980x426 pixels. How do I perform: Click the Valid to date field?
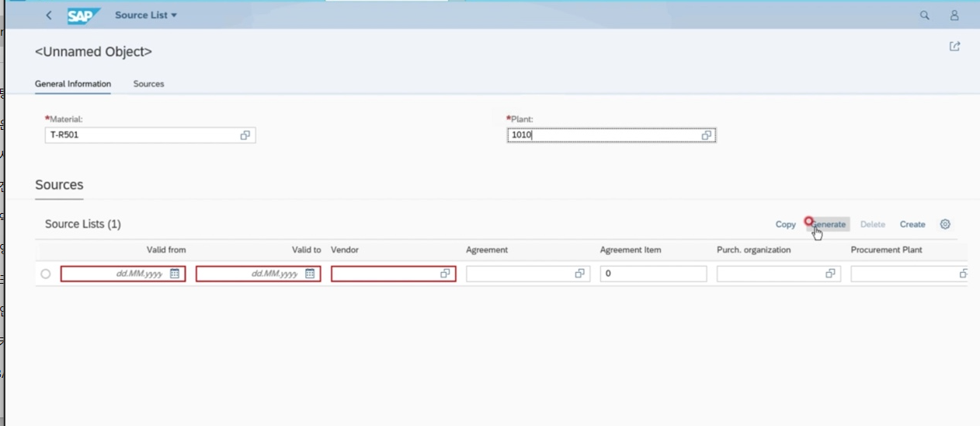258,274
